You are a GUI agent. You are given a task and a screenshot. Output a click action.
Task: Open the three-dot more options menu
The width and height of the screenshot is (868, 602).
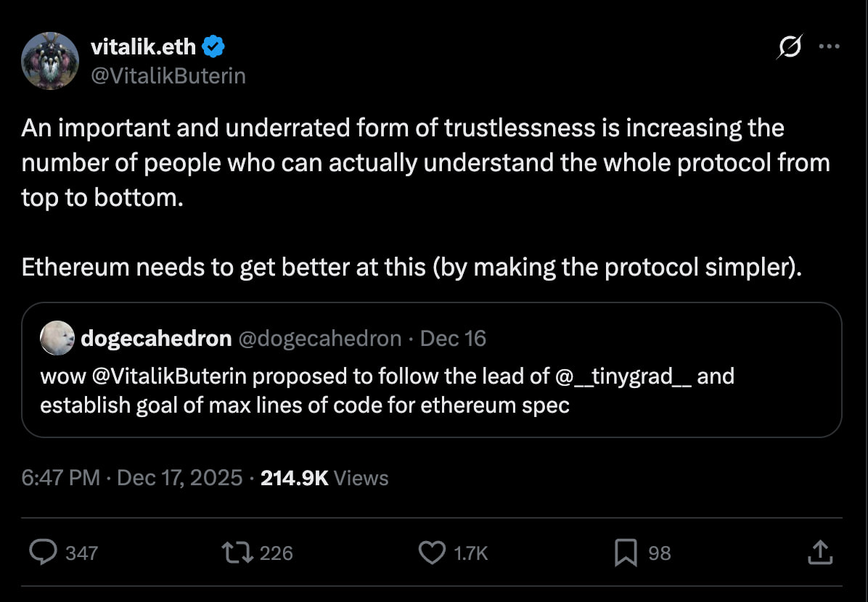tap(828, 47)
